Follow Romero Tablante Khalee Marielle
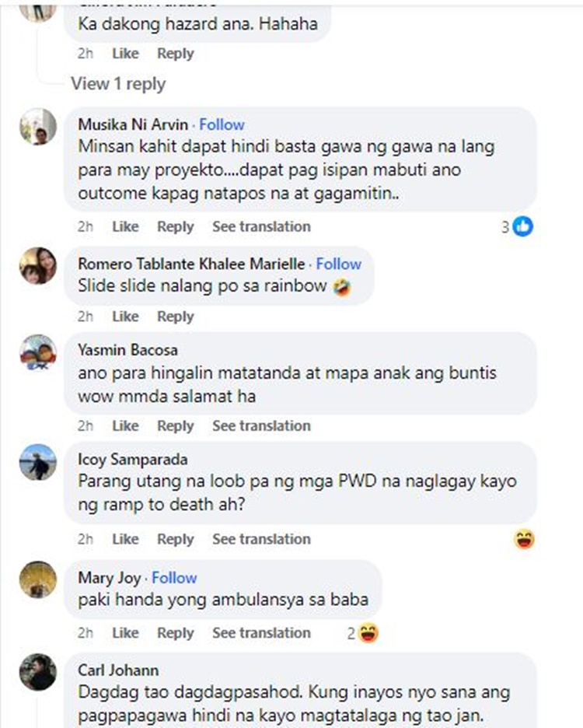The image size is (583, 728). 339,264
